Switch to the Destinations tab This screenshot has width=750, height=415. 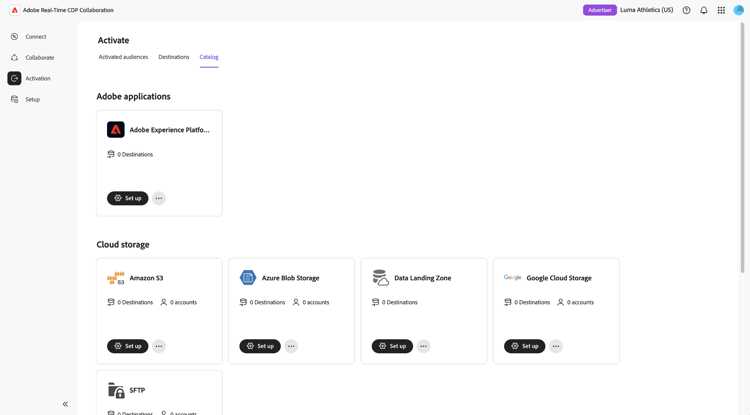click(x=174, y=57)
